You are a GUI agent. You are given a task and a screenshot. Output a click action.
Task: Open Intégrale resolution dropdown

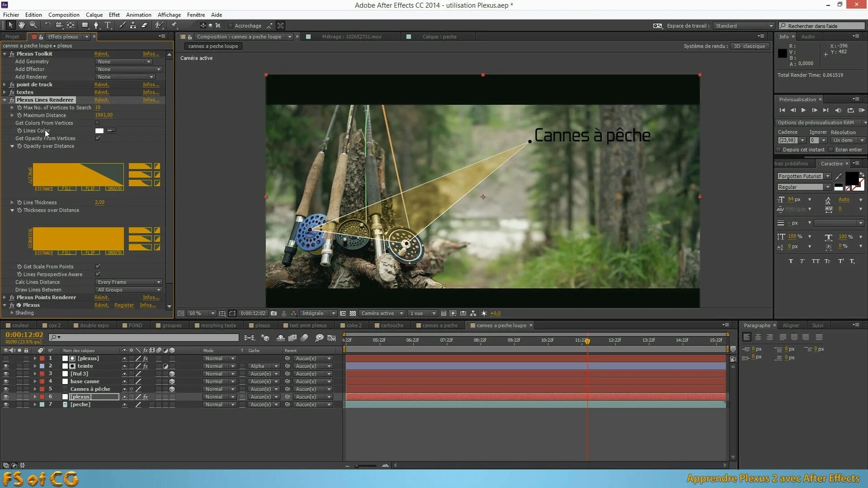319,313
